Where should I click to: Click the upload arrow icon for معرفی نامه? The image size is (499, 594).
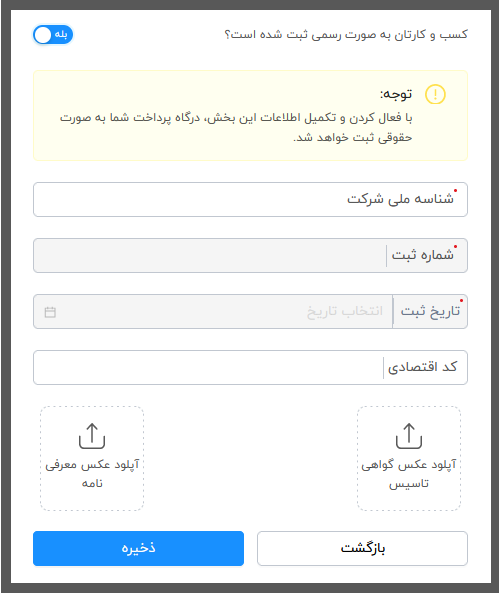point(92,436)
